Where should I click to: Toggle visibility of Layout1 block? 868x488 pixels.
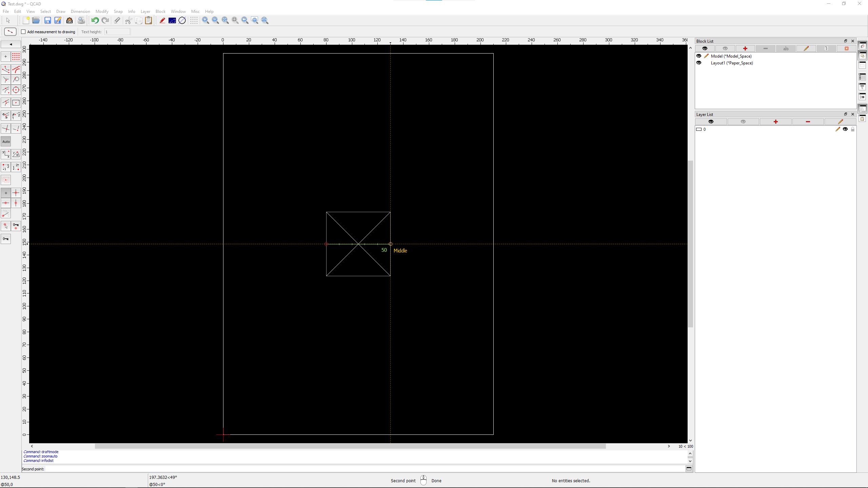coord(699,63)
